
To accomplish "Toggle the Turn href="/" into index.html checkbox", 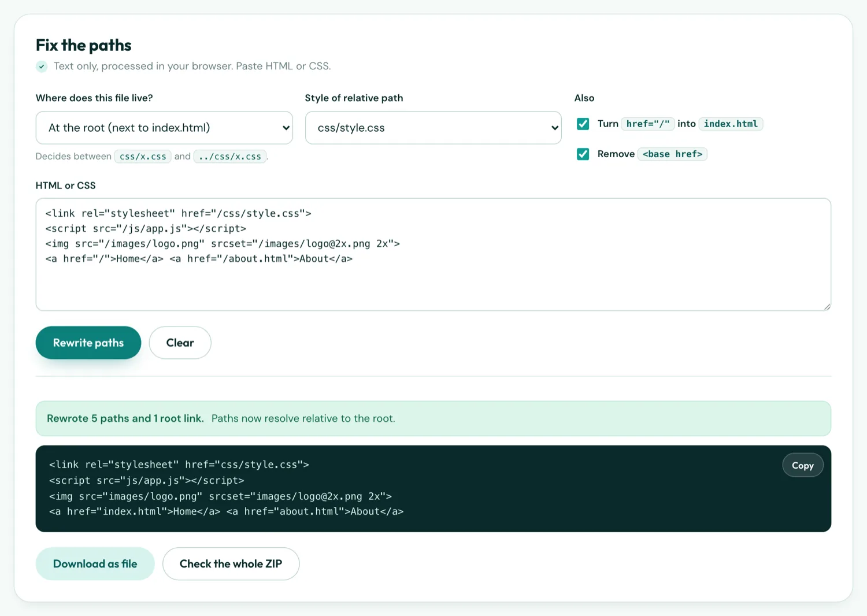I will (583, 124).
